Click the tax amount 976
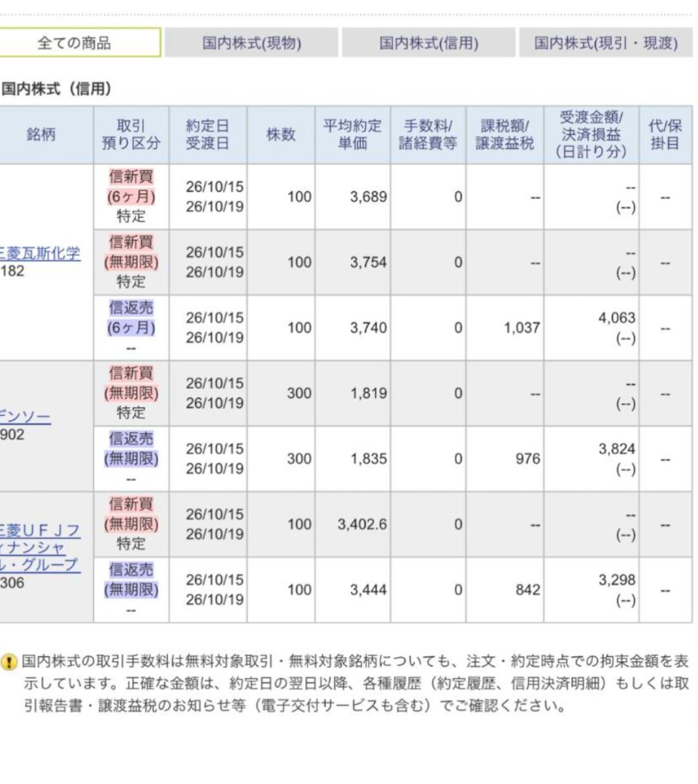 (527, 459)
